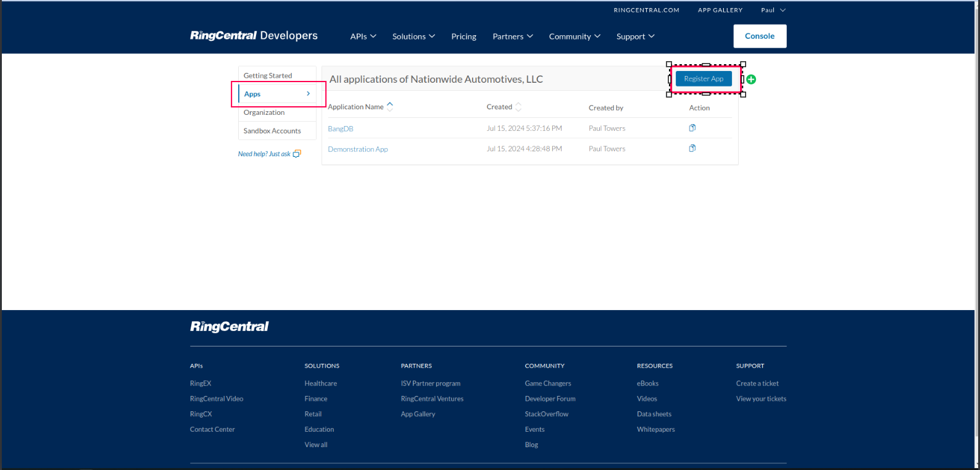Open the Whitepapers footer link
The height and width of the screenshot is (470, 980).
pos(656,430)
